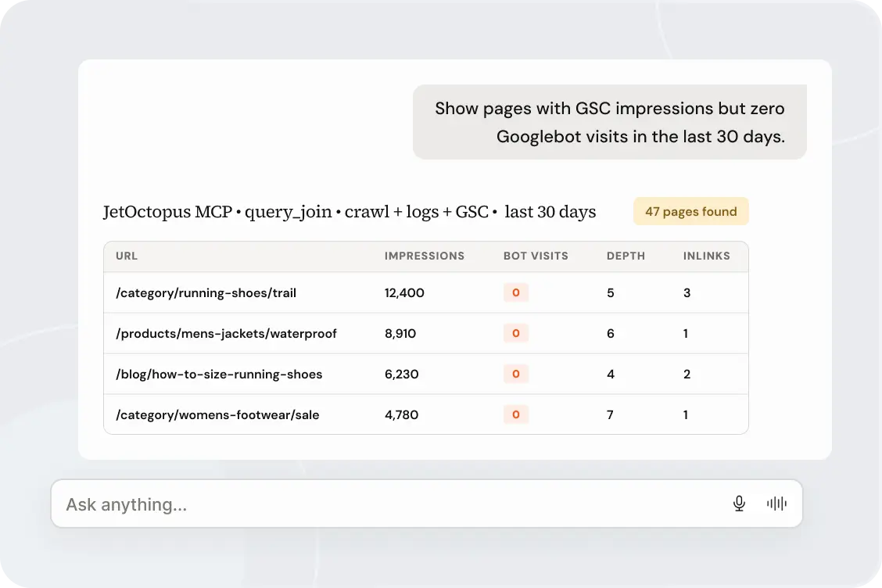Click zero bot visits badge for how-to-size-running-shoes
The width and height of the screenshot is (882, 588).
coord(516,374)
